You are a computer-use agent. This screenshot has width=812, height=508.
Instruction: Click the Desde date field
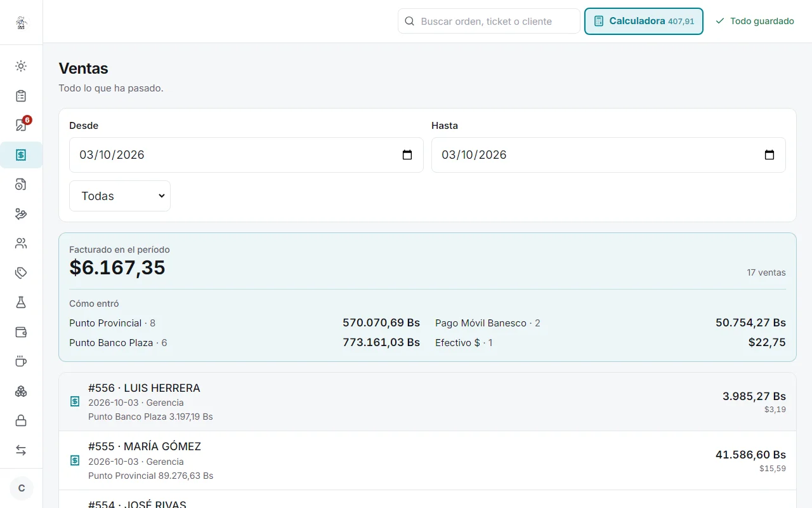click(x=246, y=155)
